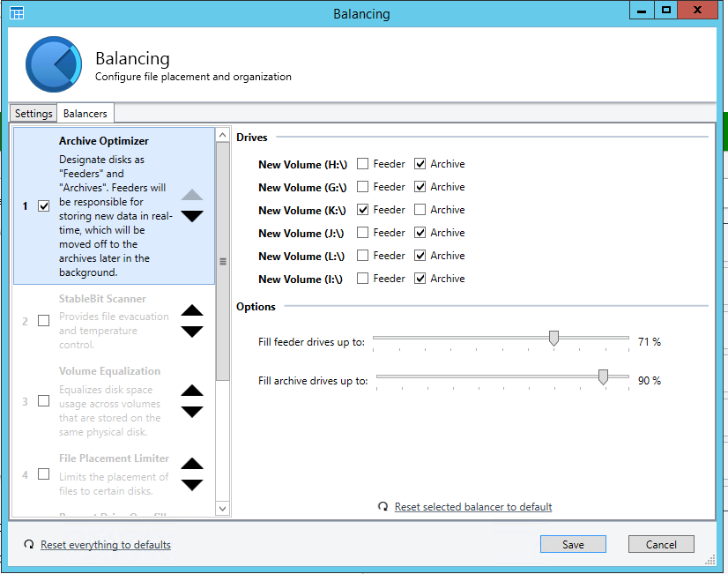This screenshot has width=728, height=574.
Task: Click the 90 % archive fill value
Action: (649, 380)
